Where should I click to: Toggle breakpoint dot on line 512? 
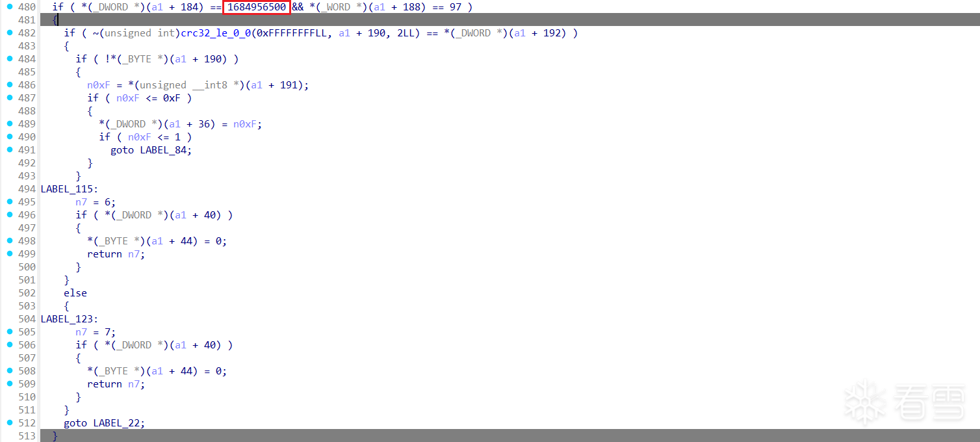10,422
